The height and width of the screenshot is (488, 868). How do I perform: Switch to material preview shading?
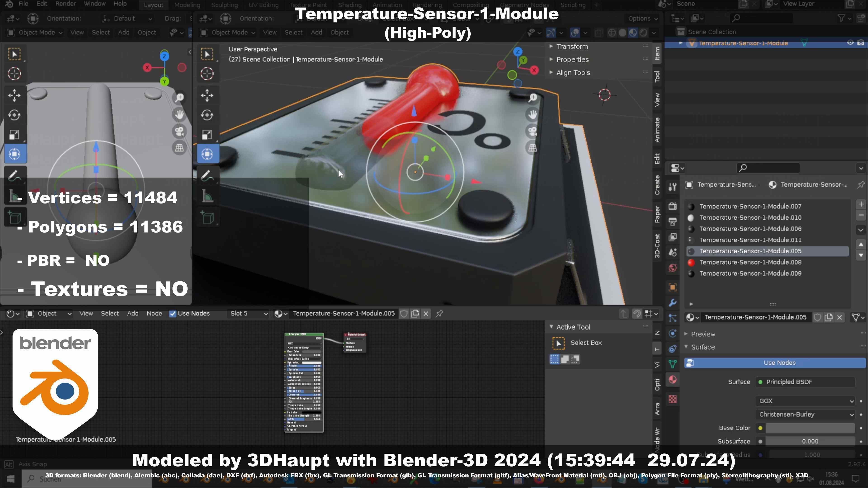633,33
